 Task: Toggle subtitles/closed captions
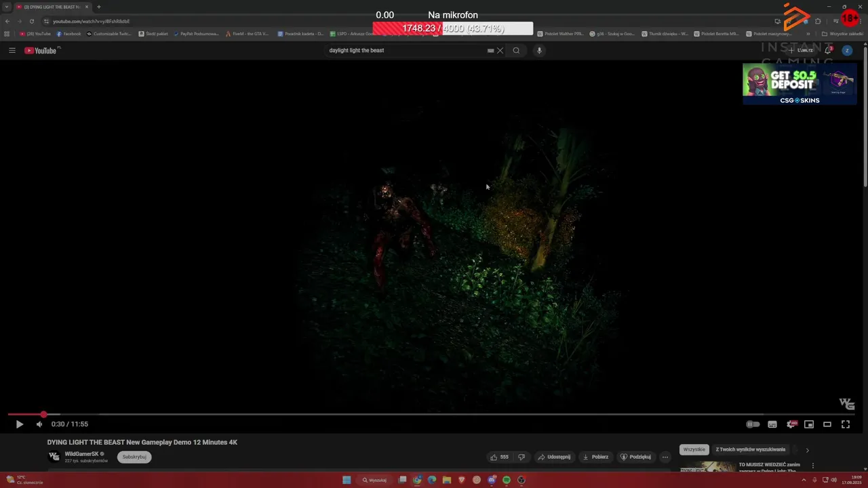coord(772,424)
